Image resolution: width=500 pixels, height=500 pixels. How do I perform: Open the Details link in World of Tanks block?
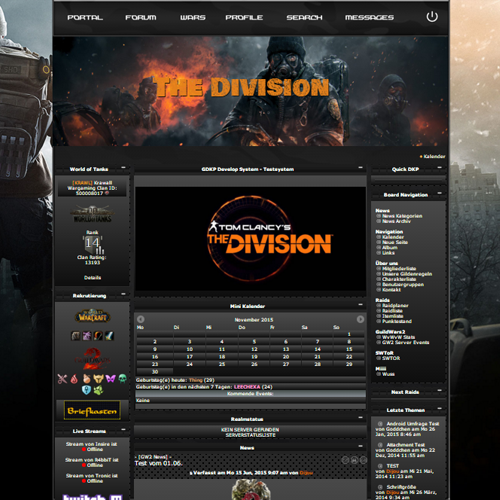[x=92, y=277]
